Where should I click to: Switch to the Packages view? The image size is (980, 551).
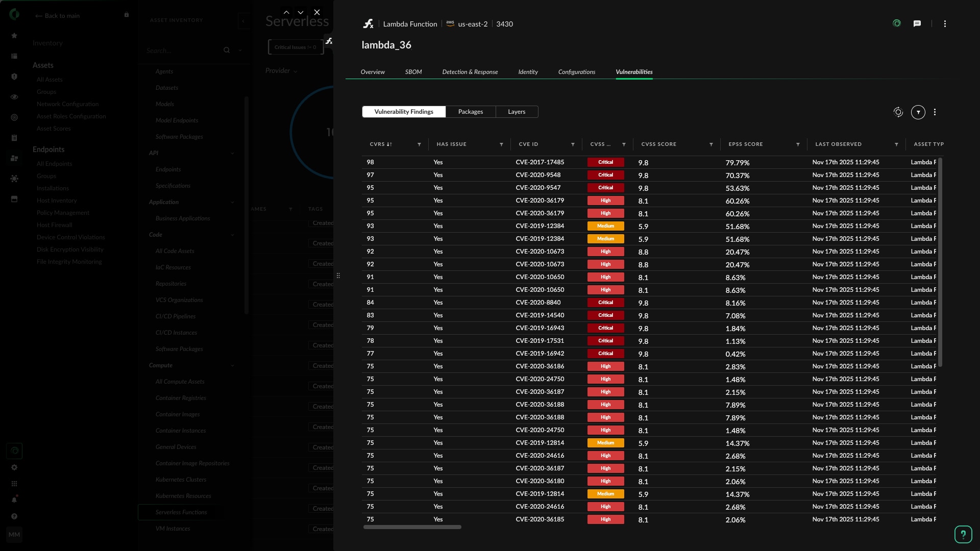[x=470, y=112]
